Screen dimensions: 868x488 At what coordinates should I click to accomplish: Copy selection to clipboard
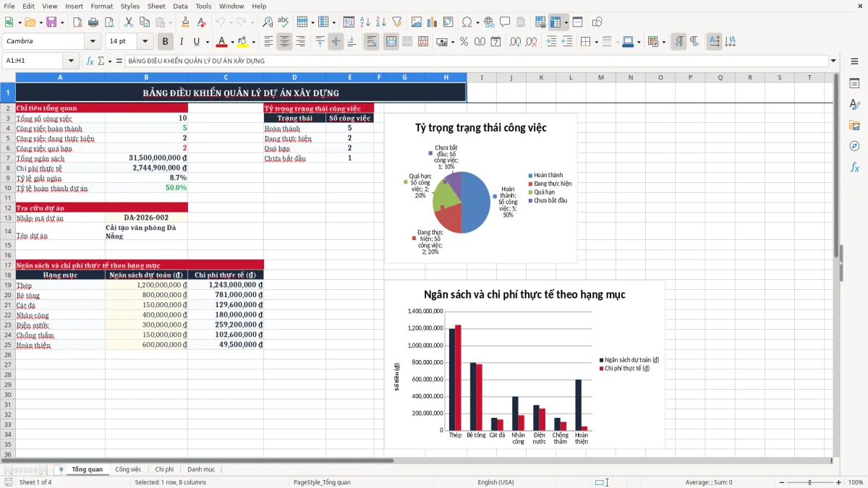144,22
